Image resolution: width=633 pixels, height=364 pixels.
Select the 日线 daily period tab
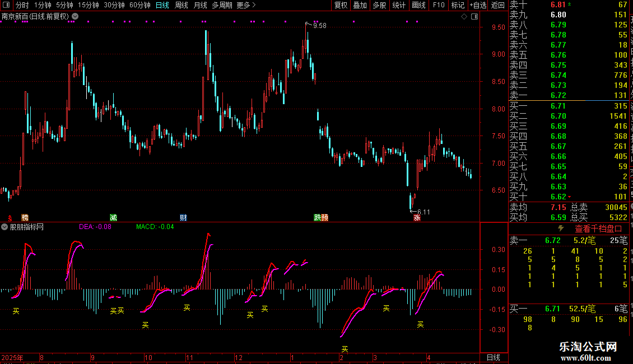(x=162, y=5)
